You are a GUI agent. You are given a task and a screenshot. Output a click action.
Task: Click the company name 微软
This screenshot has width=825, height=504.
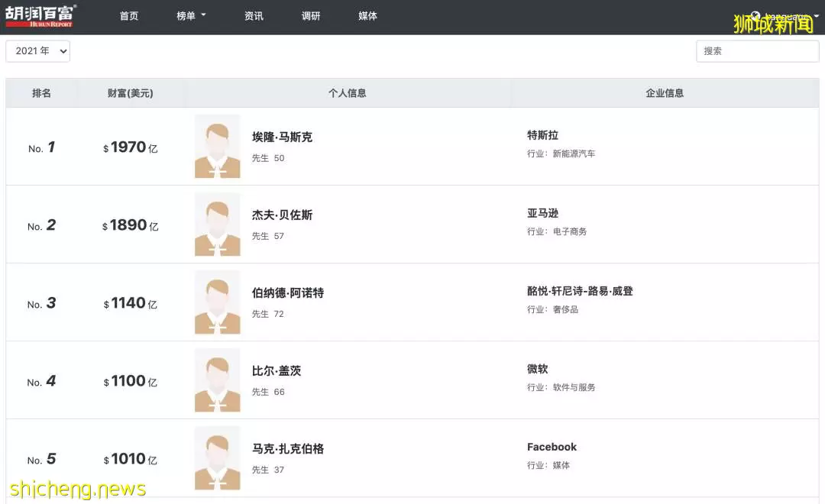point(537,369)
